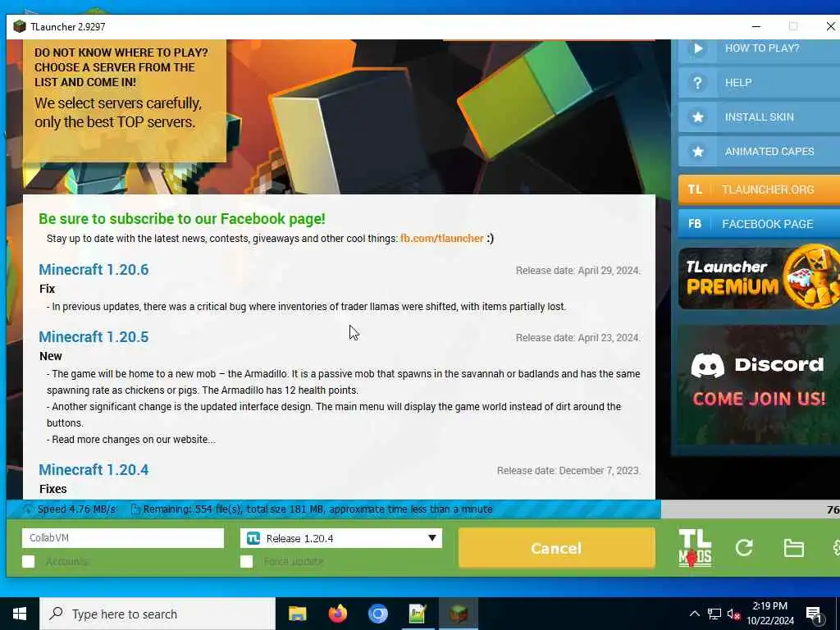Click the FB logo on Facebook Page button

tap(695, 224)
